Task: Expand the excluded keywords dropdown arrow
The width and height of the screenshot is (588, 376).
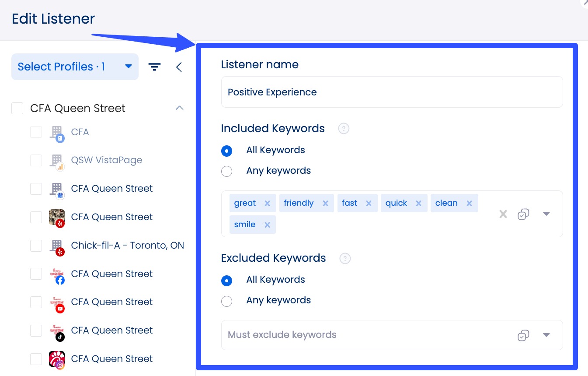Action: tap(546, 335)
